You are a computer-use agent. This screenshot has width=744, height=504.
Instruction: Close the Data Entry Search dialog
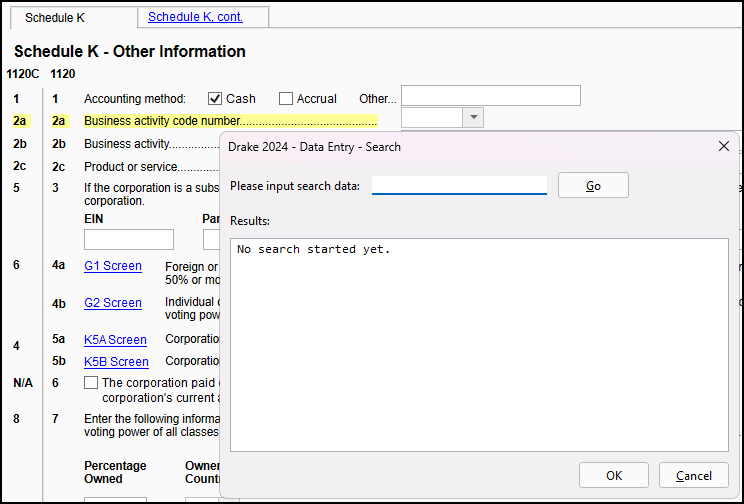pyautogui.click(x=724, y=146)
